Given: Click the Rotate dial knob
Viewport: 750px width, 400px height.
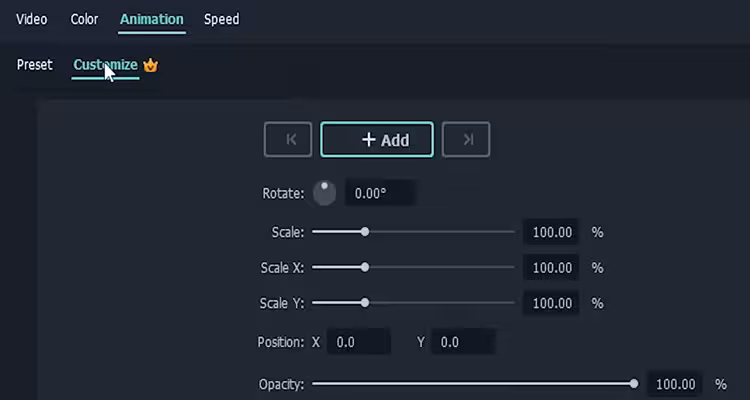Looking at the screenshot, I should [x=325, y=193].
